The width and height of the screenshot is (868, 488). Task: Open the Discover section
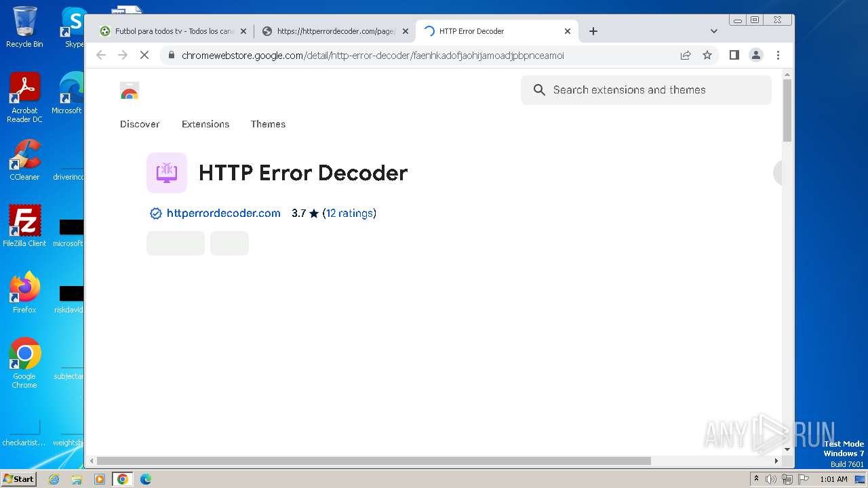[140, 124]
